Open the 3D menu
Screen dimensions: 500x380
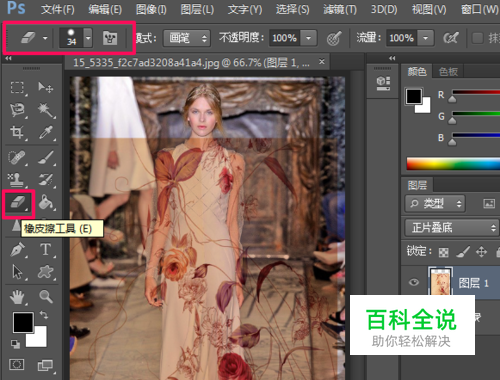384,9
